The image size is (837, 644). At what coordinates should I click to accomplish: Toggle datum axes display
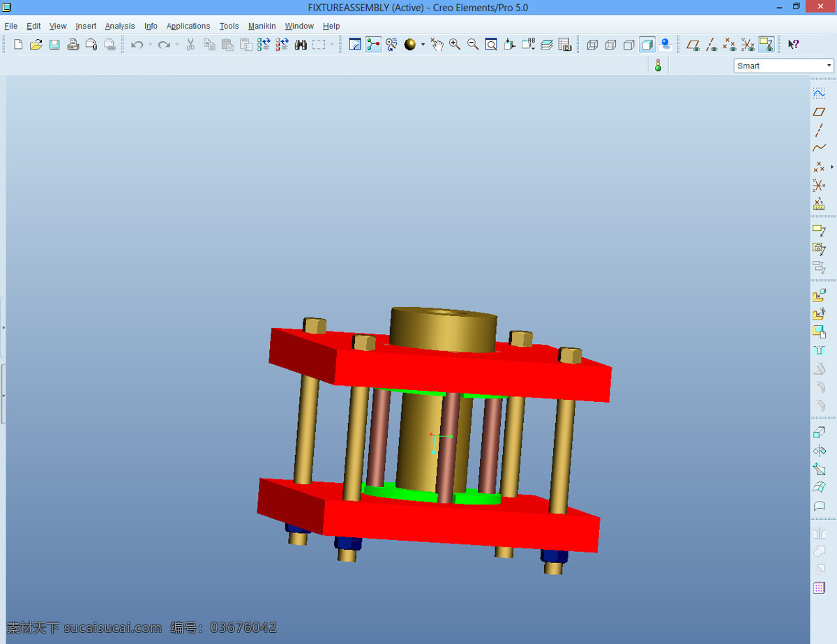(711, 45)
